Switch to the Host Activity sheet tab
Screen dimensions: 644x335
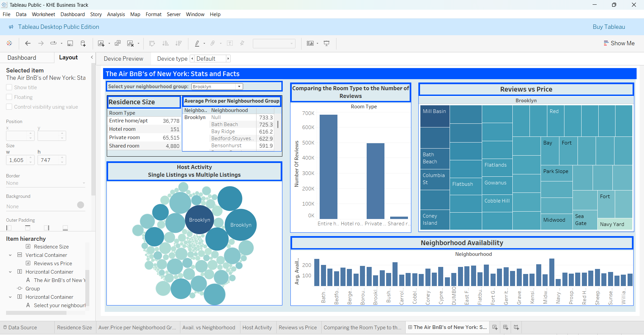click(257, 327)
